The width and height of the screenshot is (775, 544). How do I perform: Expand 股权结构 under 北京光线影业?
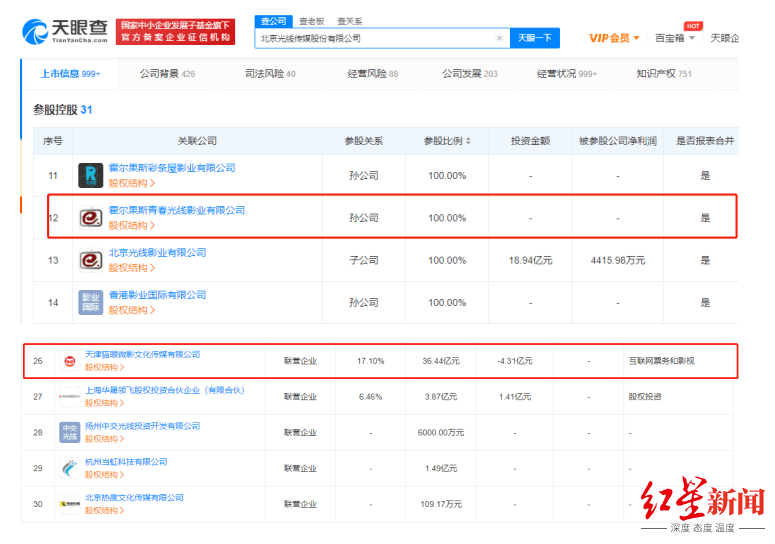(131, 268)
